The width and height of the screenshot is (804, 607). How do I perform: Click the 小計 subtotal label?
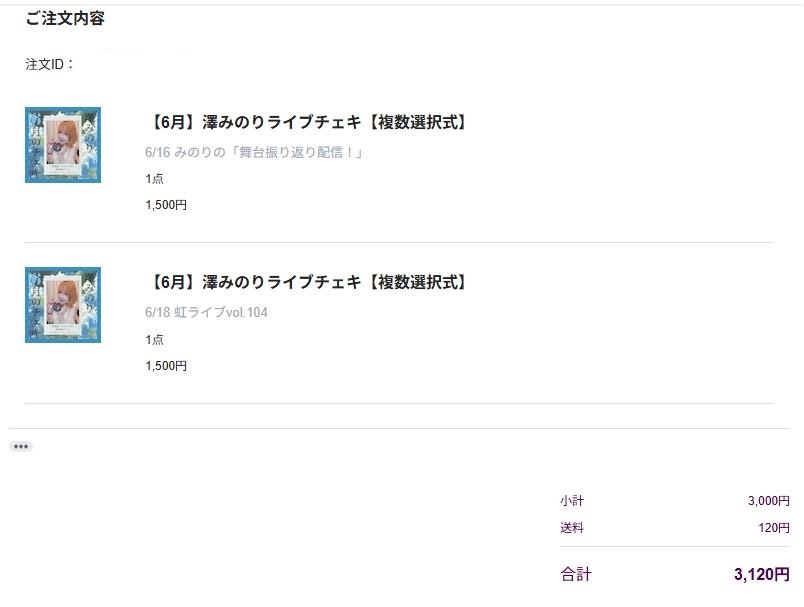572,501
